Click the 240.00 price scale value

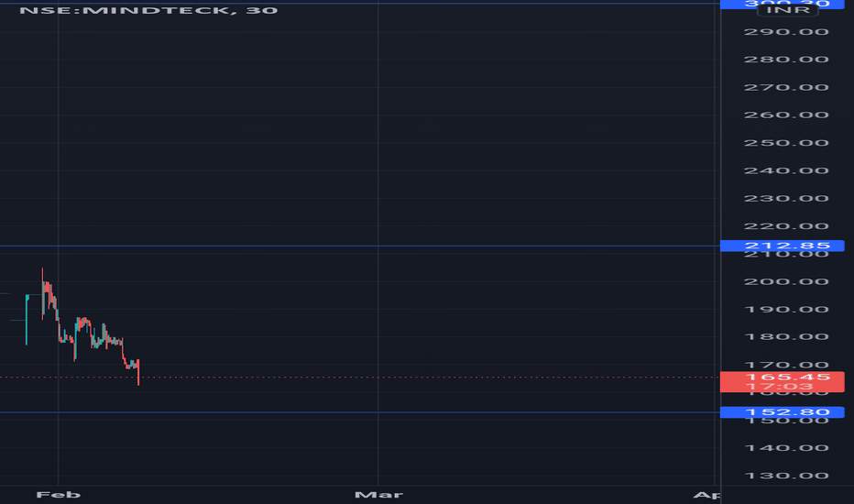click(786, 170)
